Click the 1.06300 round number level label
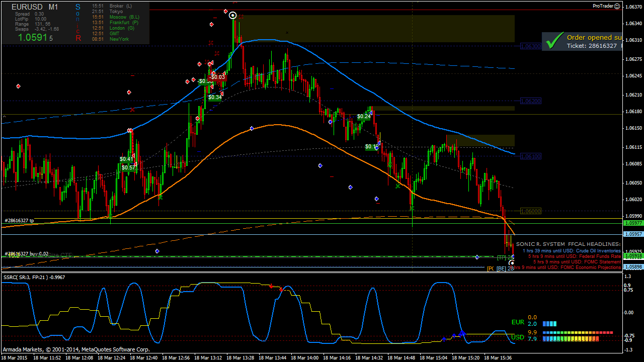The width and height of the screenshot is (644, 362). click(x=531, y=46)
